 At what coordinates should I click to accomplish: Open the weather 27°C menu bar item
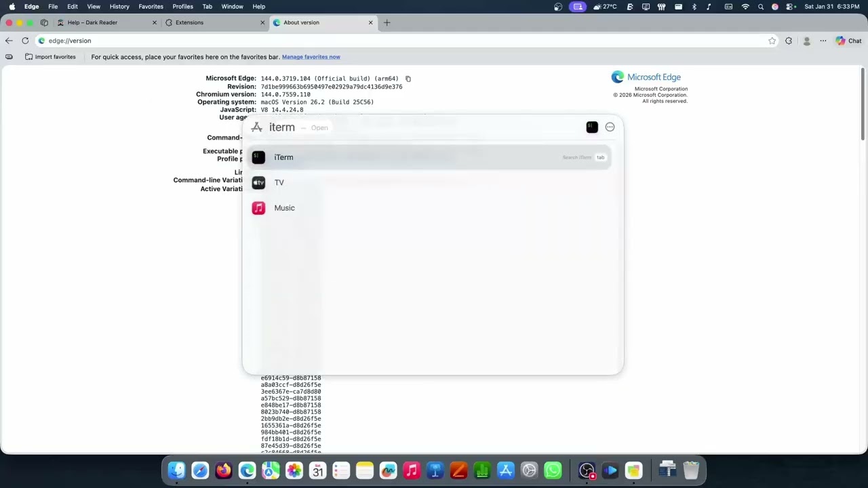pos(605,6)
